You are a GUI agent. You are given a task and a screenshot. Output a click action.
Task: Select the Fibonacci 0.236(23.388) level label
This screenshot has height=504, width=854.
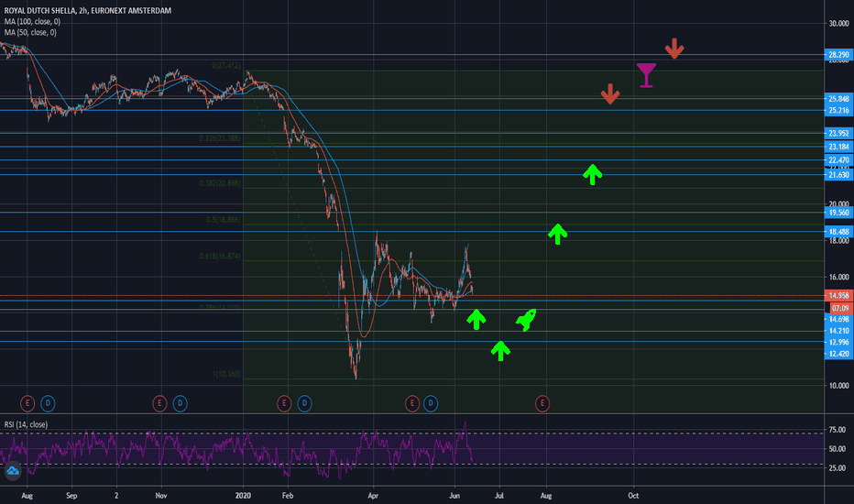click(220, 138)
